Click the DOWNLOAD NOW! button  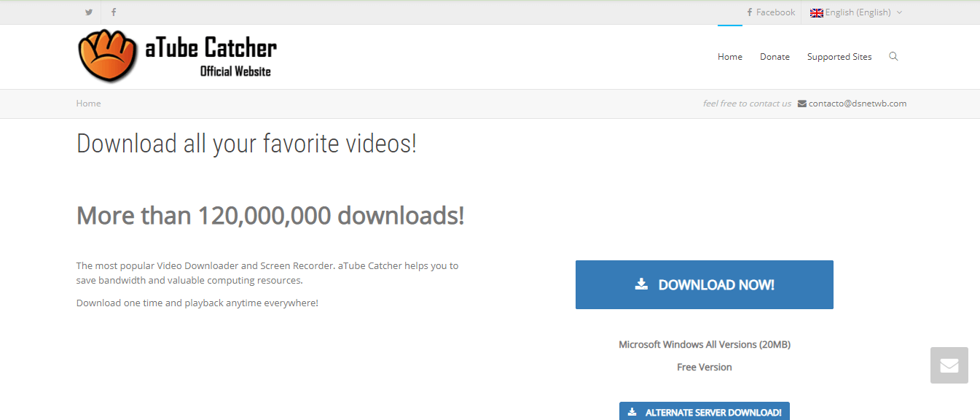705,284
